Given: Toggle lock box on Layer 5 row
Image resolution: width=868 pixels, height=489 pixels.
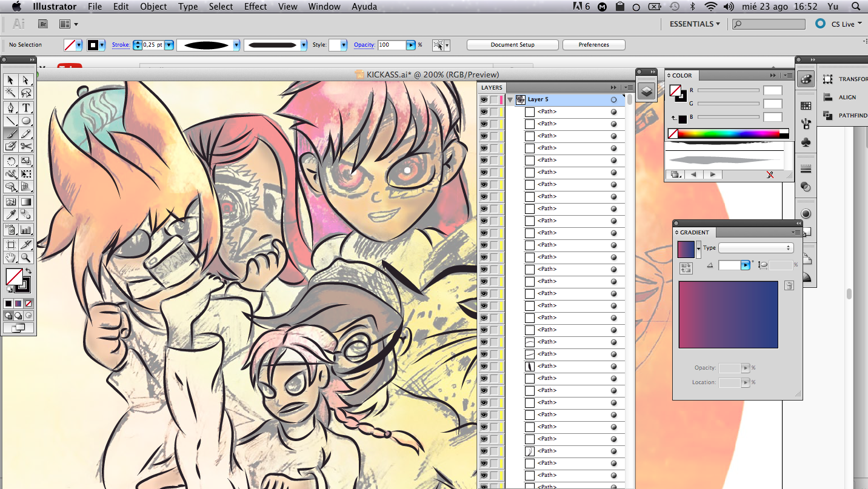Looking at the screenshot, I should (494, 99).
